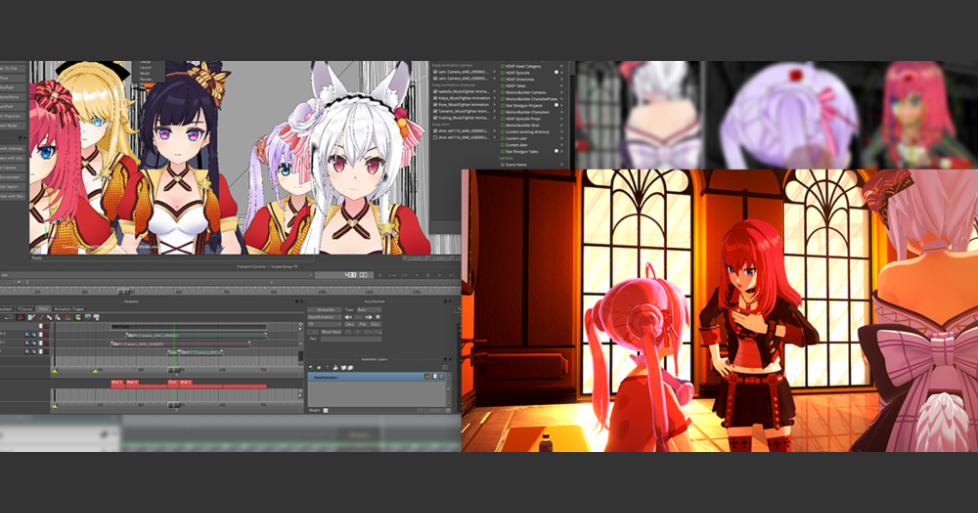This screenshot has height=513, width=978.
Task: Click the Current user green icon
Action: coord(503,139)
